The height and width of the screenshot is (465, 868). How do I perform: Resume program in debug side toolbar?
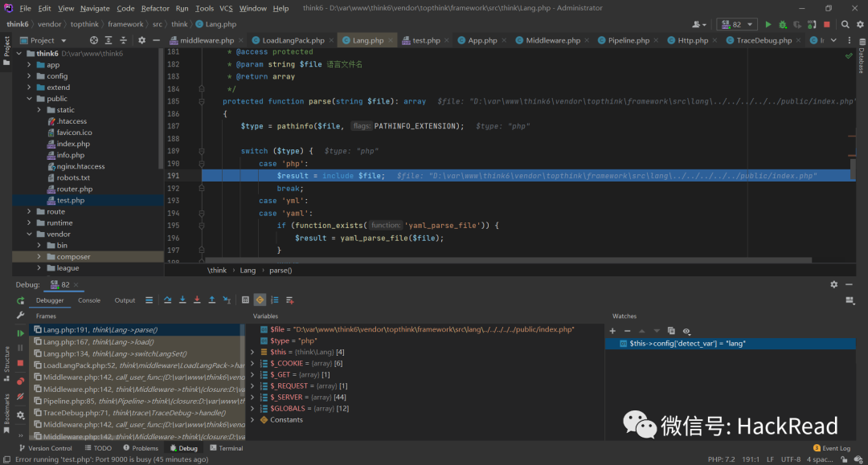[x=20, y=333]
